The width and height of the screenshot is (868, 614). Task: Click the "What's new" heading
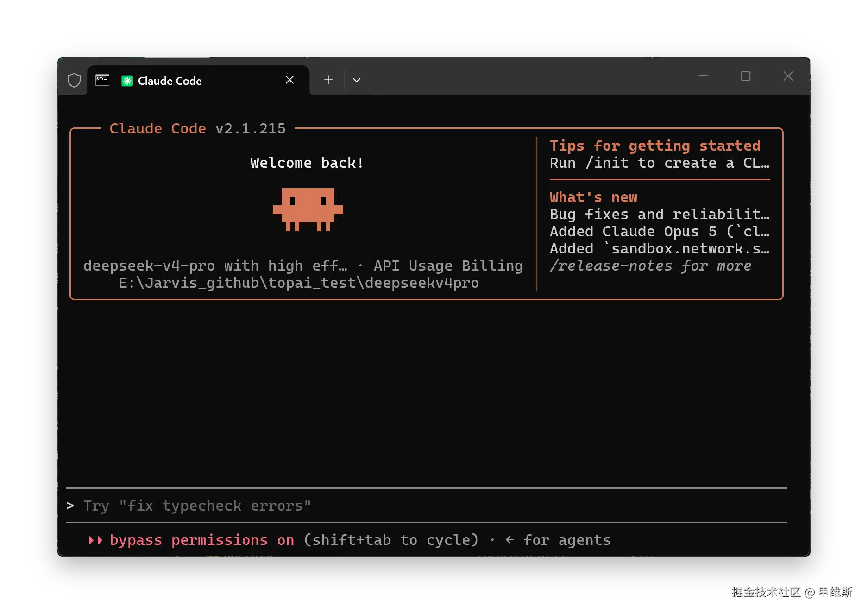pyautogui.click(x=593, y=197)
